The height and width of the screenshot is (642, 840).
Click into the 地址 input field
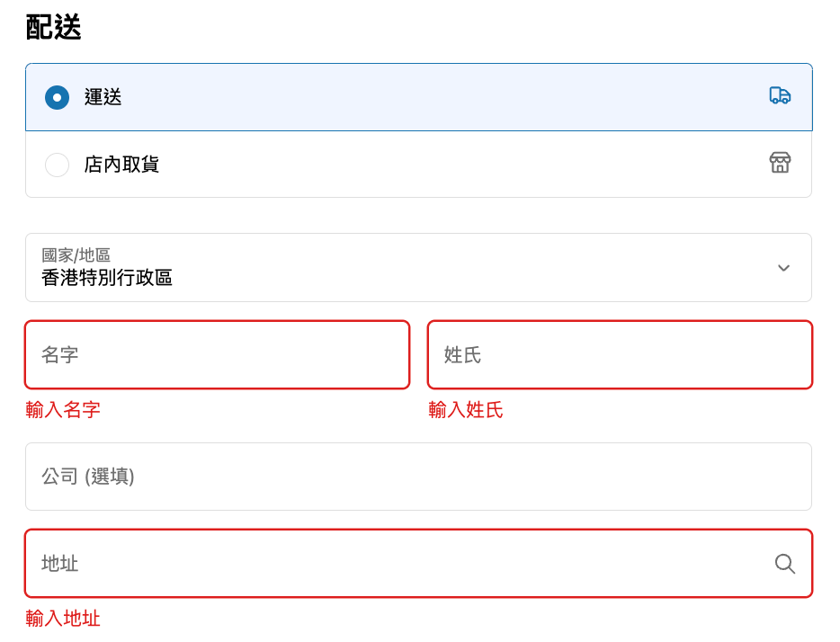[x=396, y=564]
